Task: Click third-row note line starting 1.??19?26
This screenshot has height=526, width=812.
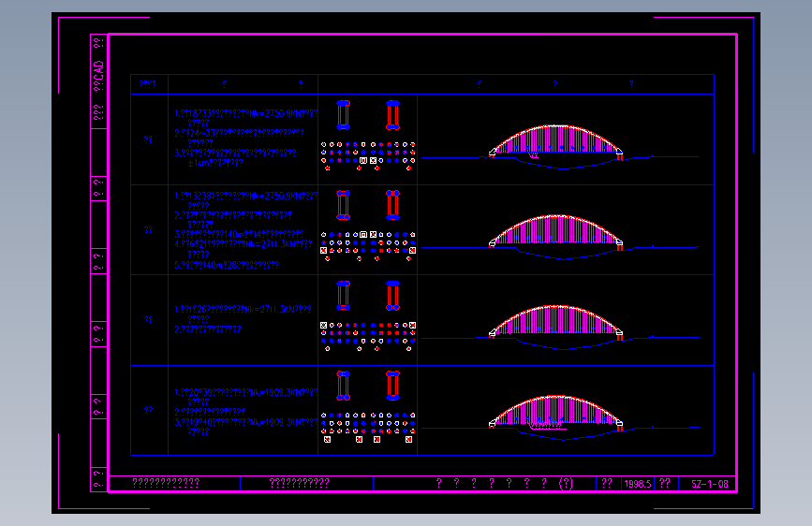Action: 243,309
